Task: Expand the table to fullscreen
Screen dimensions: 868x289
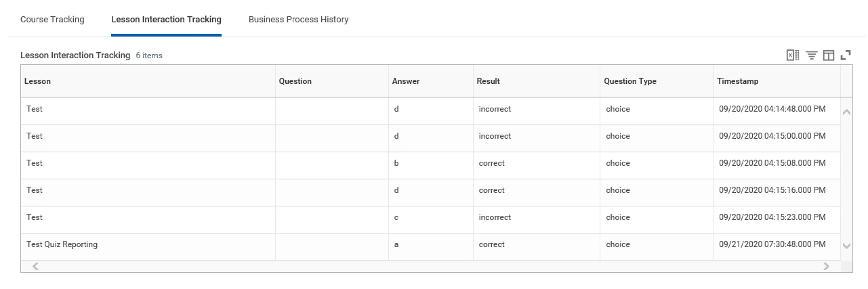Action: pos(846,55)
